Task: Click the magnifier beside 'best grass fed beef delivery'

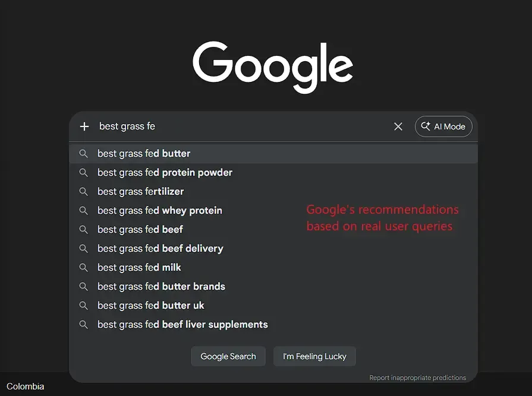Action: [83, 248]
